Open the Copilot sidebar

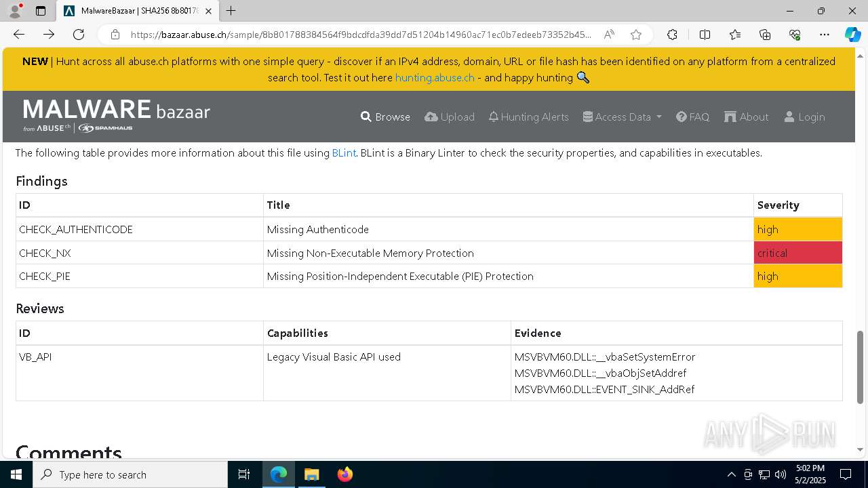(852, 35)
